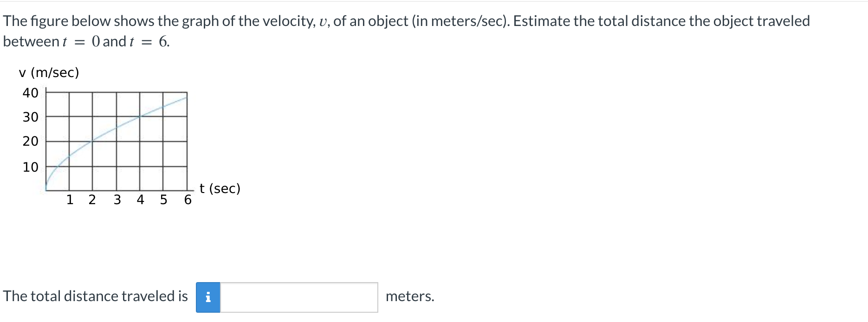Click the question text starting 'The figure below'
This screenshot has height=322, width=868.
pyautogui.click(x=407, y=31)
